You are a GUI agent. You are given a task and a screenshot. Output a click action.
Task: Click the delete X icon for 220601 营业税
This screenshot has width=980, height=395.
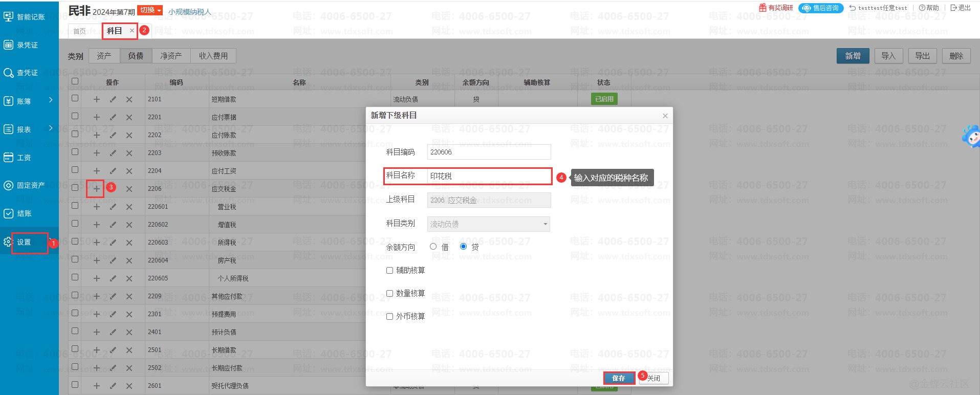coord(129,207)
